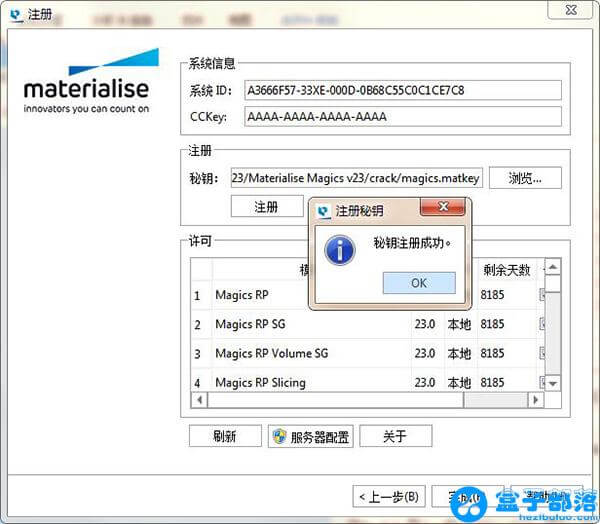Click the 秘钥注册成功 message text
Image resolution: width=600 pixels, height=524 pixels.
pos(412,243)
